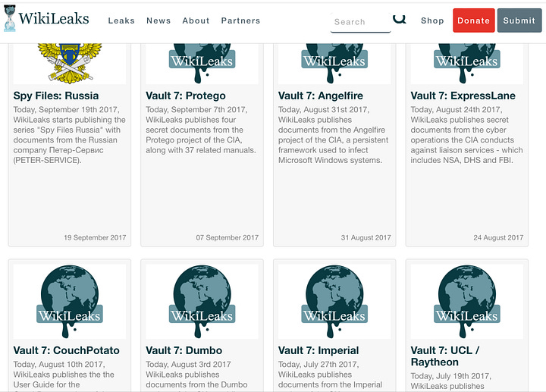Click the WikiLeaks hourglass logo icon

(10, 18)
